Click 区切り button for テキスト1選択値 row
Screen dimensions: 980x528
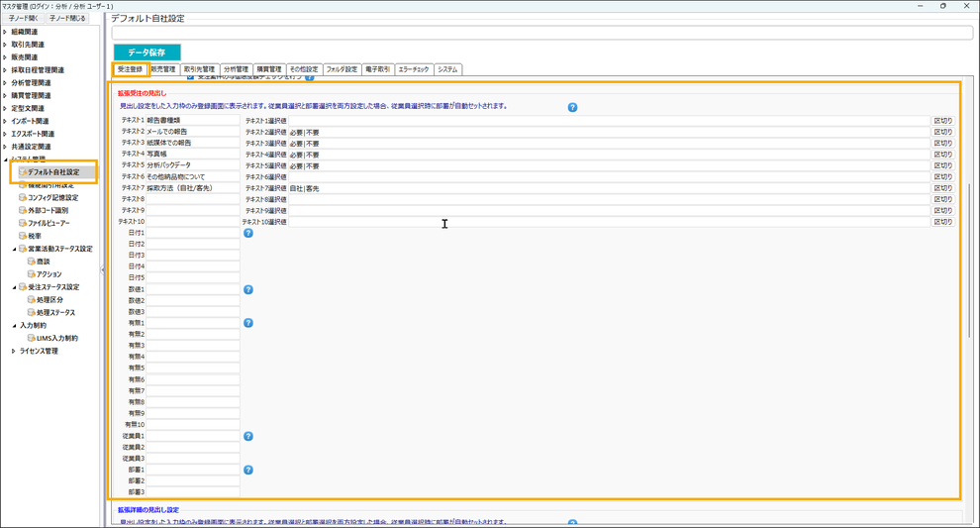[x=943, y=120]
